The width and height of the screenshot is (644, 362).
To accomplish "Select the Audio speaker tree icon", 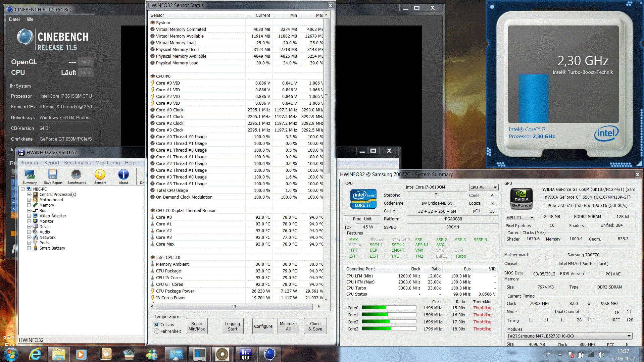I will pos(35,232).
